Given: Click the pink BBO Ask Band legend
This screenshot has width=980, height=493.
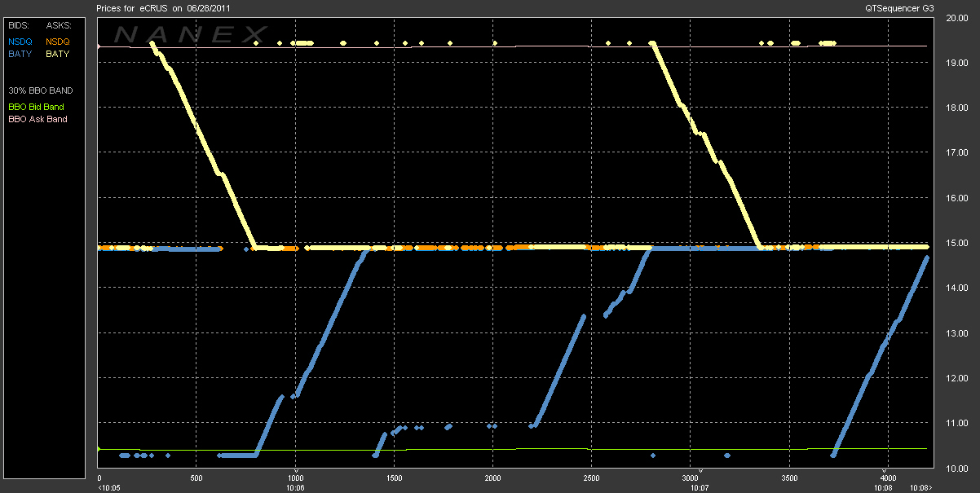Looking at the screenshot, I should click(x=38, y=119).
